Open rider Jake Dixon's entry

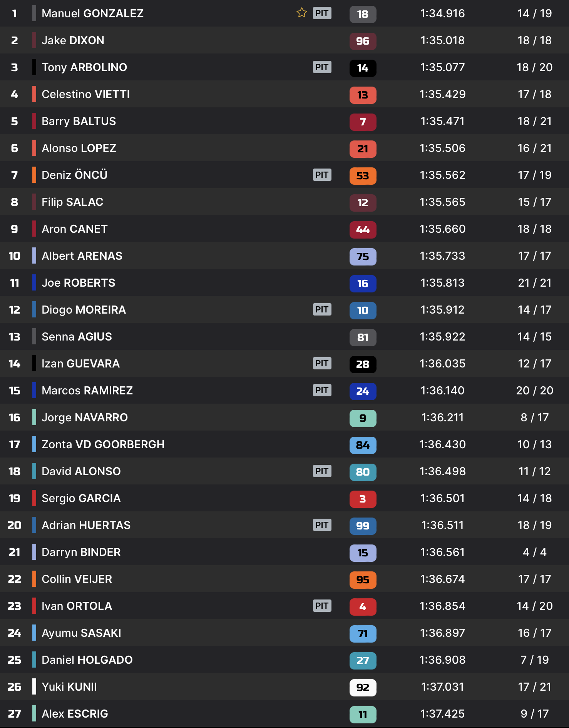point(73,40)
